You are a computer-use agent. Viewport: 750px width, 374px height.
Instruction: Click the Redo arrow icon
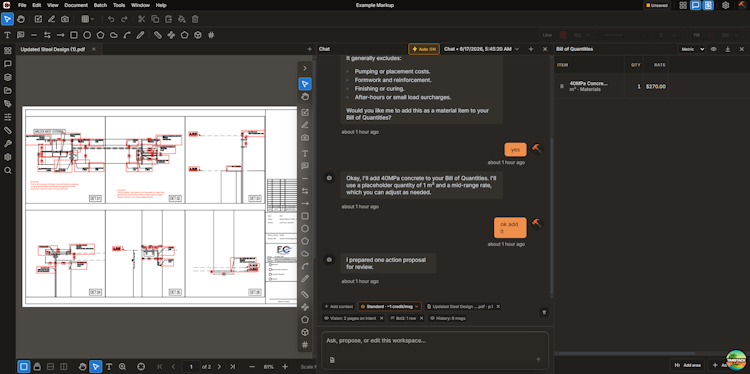(124, 19)
